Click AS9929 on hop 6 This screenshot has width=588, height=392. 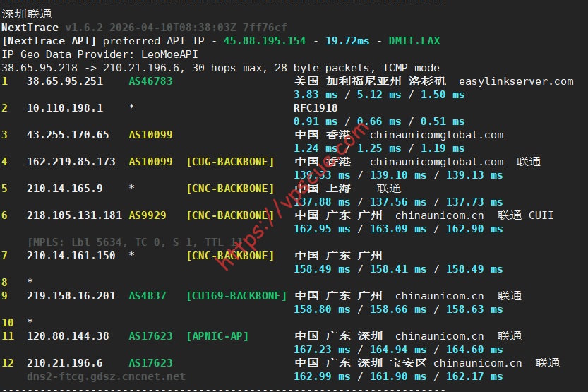coord(148,215)
